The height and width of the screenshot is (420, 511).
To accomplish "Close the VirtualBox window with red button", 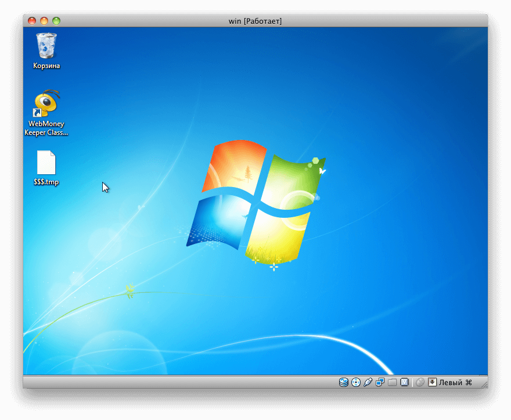I will click(32, 21).
